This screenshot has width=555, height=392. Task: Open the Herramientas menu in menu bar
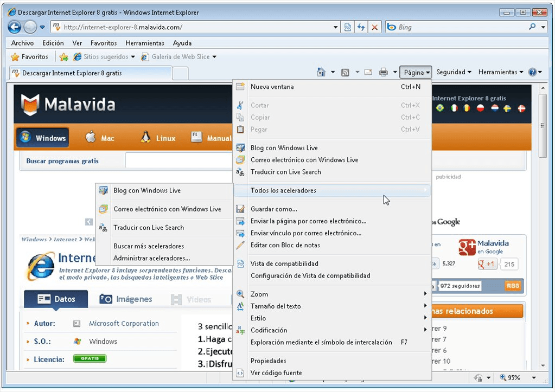pos(144,43)
